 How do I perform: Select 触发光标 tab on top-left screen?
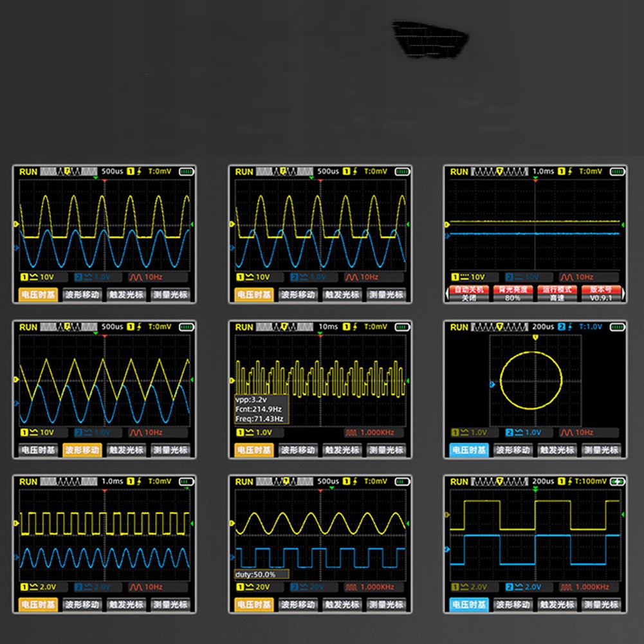(x=126, y=295)
